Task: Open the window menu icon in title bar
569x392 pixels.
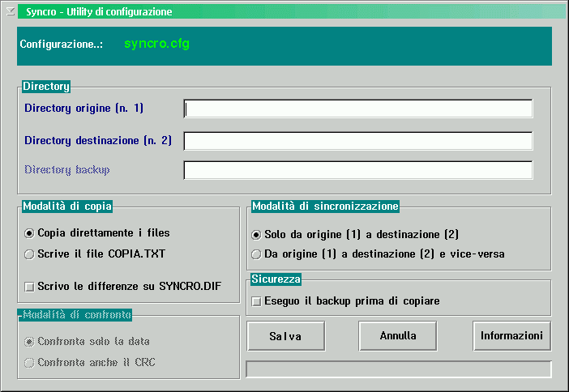Action: [10, 12]
